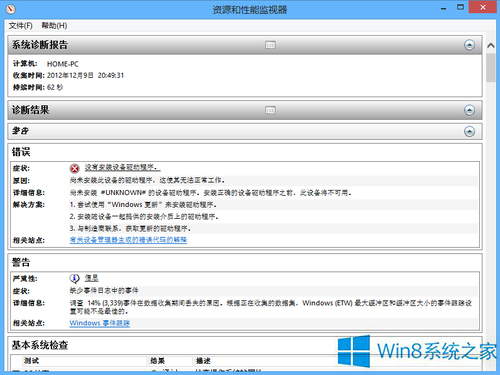Click the 基本系统检查 section heading
This screenshot has height=375, width=500.
[x=40, y=345]
